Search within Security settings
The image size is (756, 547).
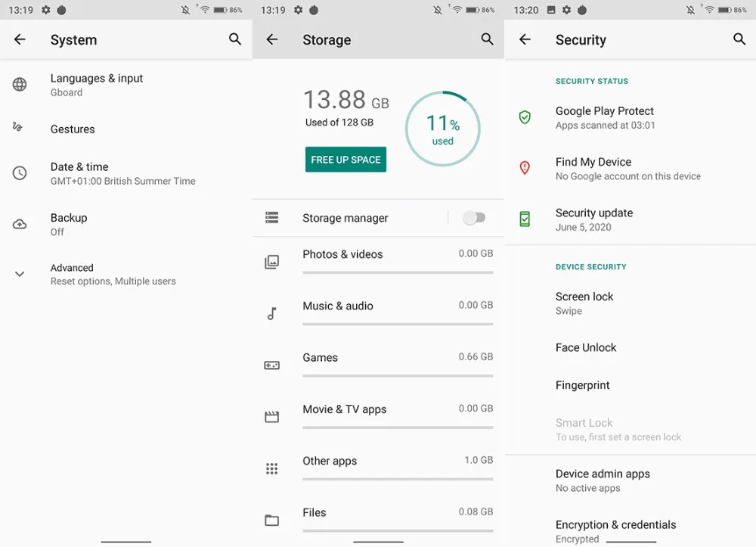click(739, 39)
